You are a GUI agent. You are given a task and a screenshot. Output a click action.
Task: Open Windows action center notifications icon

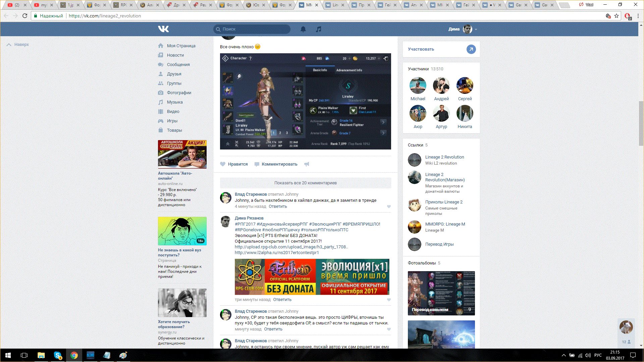tap(633, 355)
